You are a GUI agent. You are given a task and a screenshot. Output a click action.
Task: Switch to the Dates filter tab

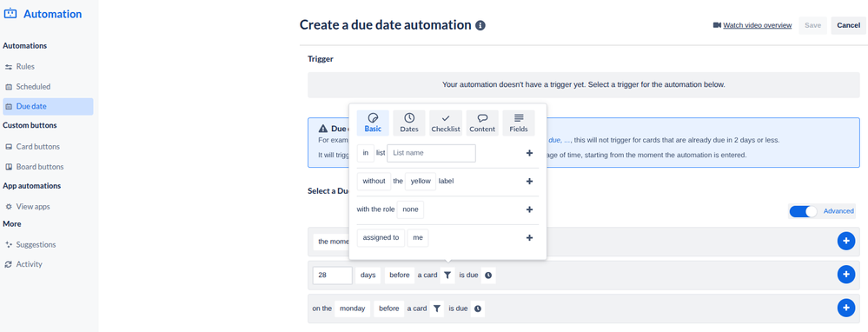point(409,123)
